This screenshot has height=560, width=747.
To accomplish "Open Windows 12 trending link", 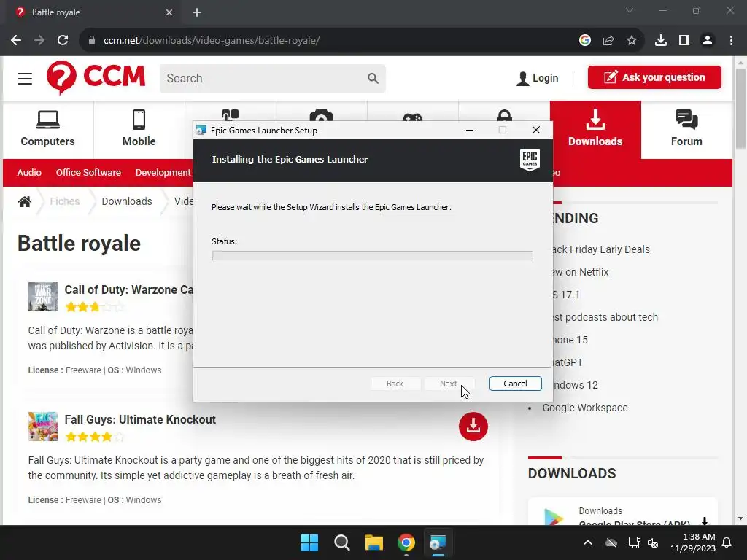I will click(575, 385).
